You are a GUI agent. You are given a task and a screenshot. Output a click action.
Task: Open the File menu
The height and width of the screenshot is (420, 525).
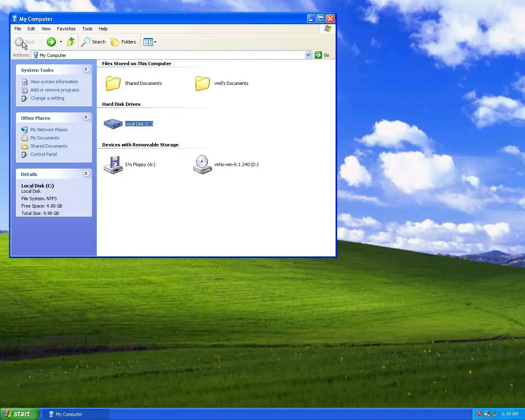(18, 29)
